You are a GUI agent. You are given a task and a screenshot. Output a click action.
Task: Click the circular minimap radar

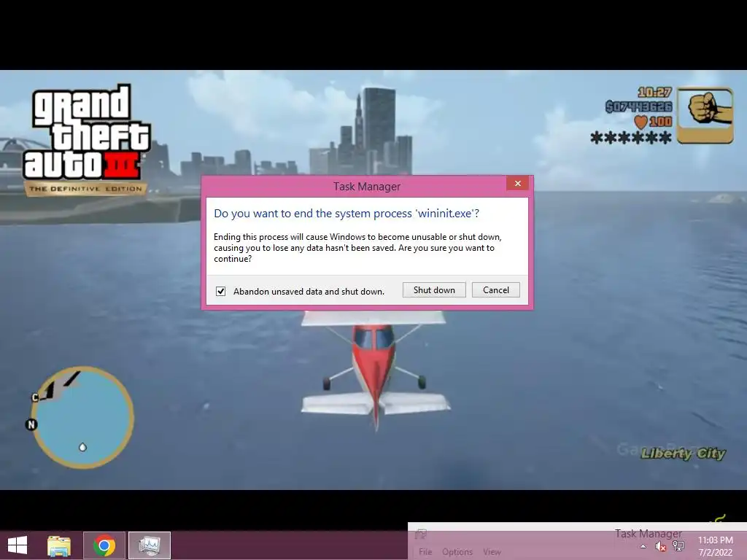83,417
